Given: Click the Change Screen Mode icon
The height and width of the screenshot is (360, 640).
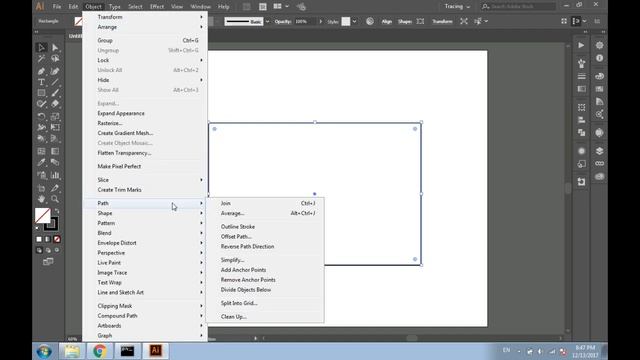Looking at the screenshot, I should (x=48, y=262).
